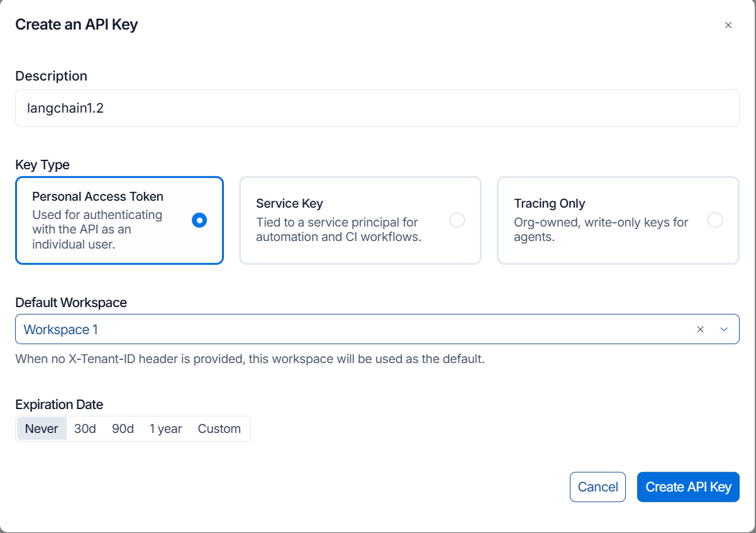The image size is (756, 533).
Task: Click the Create API Key button
Action: (x=688, y=487)
